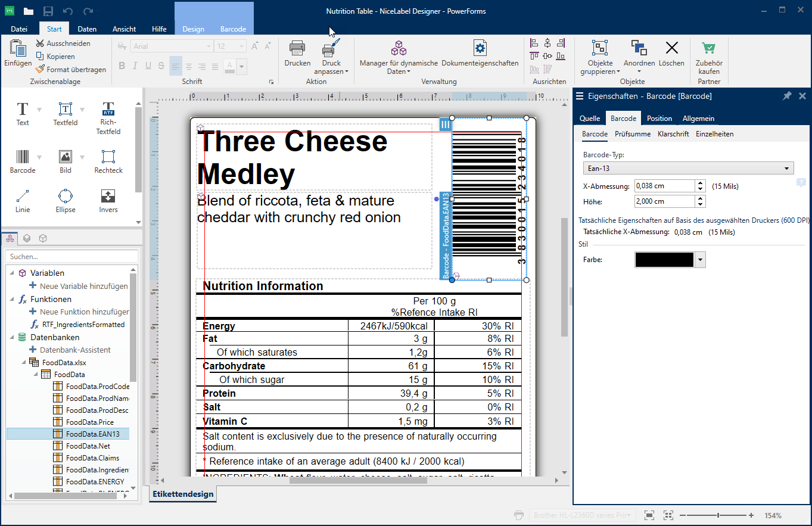Align objects vertical middle

[547, 56]
